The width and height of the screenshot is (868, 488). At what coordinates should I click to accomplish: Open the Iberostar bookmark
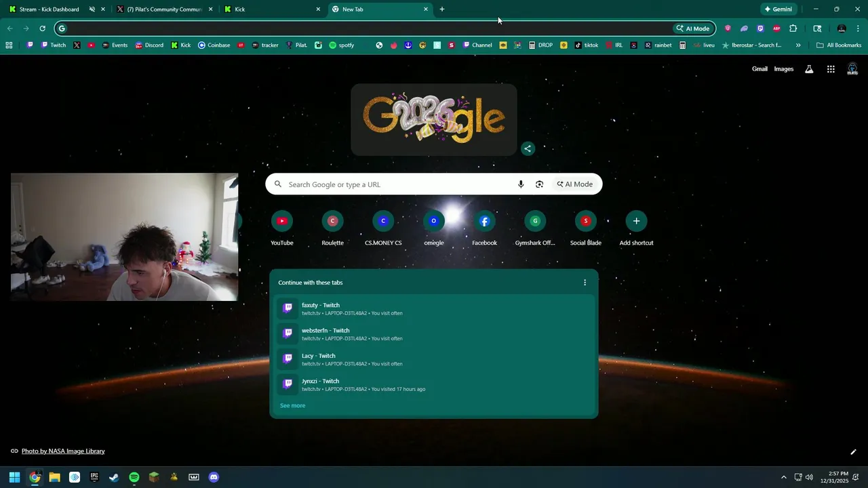pos(751,45)
